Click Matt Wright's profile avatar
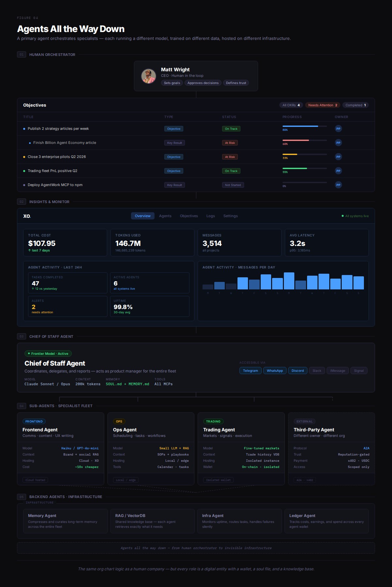 [x=149, y=76]
